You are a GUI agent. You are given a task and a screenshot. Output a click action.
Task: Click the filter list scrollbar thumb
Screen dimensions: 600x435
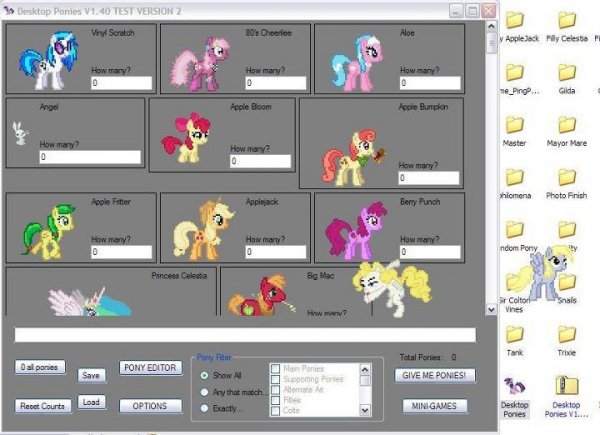(x=365, y=381)
